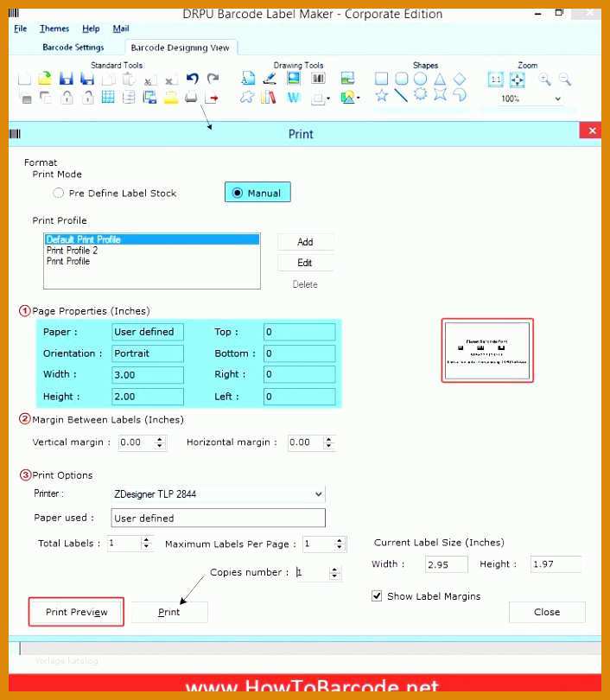Screen dimensions: 610x700
Task: Close the Print dialog with red X
Action: 592,130
